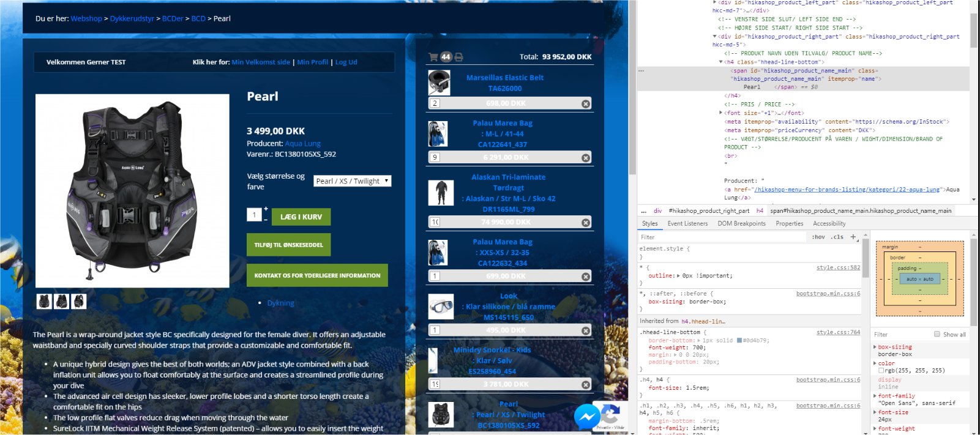
Task: Remove Alaskan Tri-laminate Tørdragt from cart
Action: coord(586,223)
